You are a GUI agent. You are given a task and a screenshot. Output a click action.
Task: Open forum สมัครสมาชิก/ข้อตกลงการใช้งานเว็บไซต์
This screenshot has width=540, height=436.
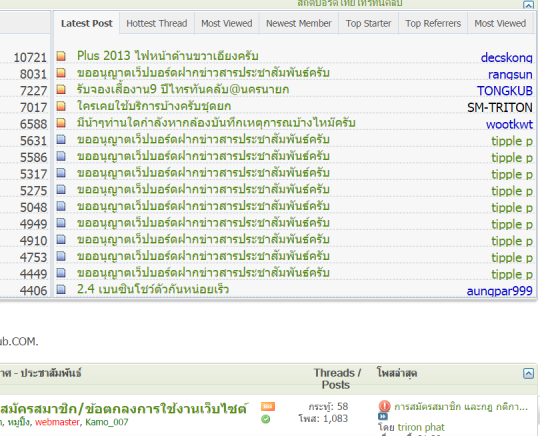tap(123, 409)
